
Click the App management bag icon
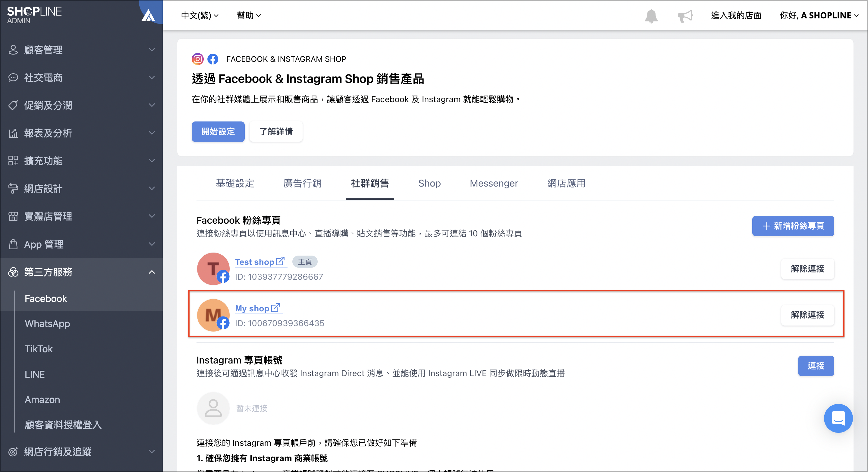(13, 244)
